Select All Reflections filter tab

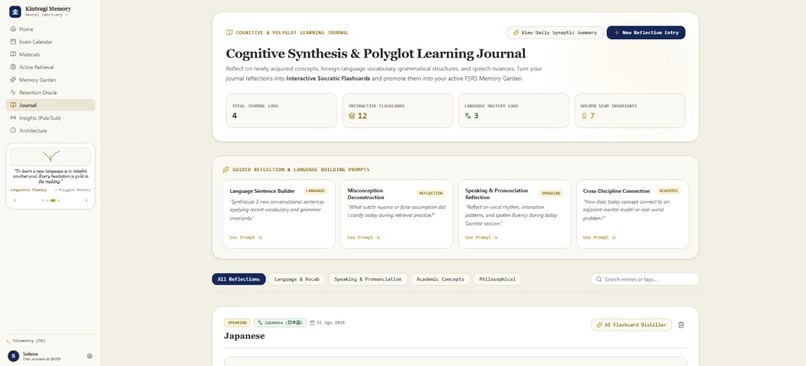(x=239, y=279)
